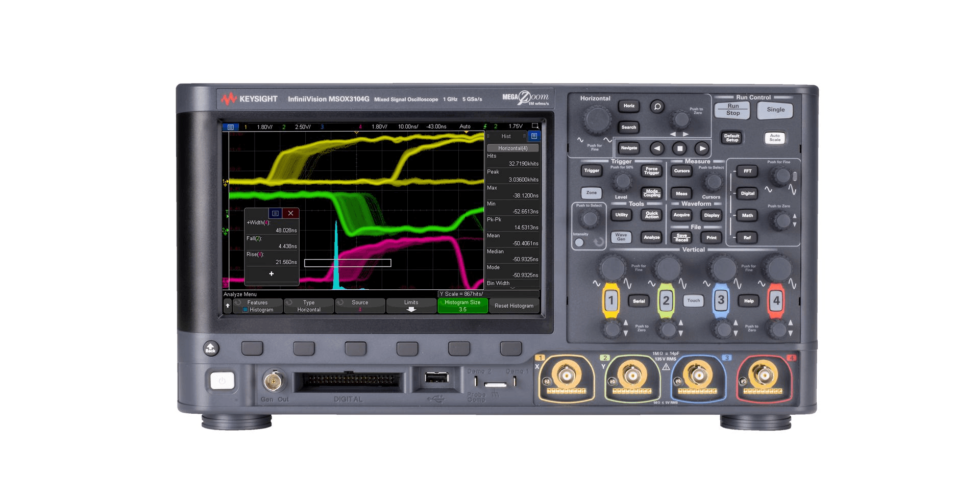
Task: Push the Back button below the screen
Action: click(x=211, y=348)
